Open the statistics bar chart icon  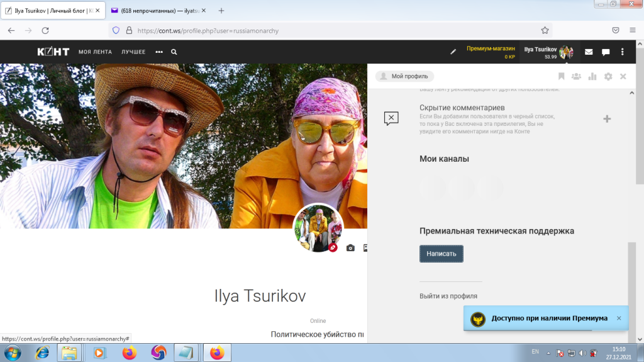tap(592, 76)
